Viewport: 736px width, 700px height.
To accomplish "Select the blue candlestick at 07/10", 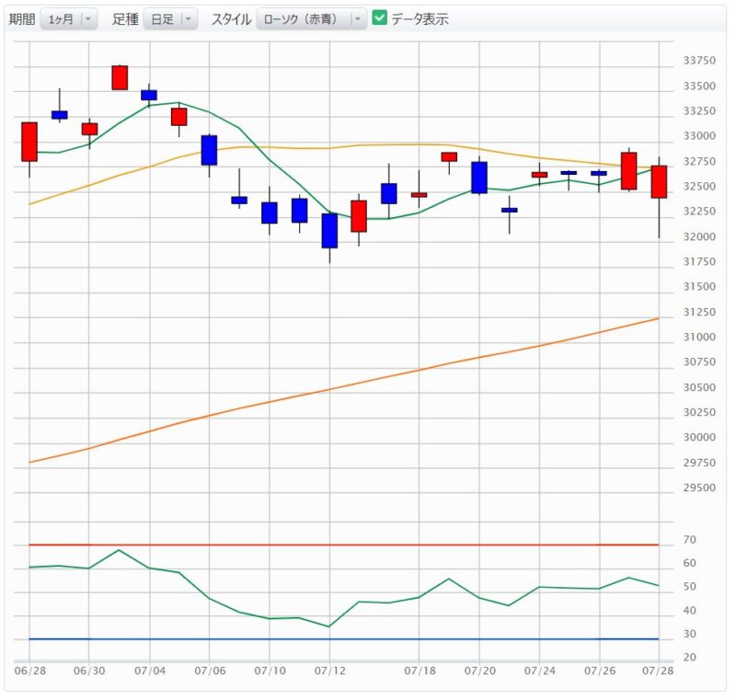I will point(270,213).
